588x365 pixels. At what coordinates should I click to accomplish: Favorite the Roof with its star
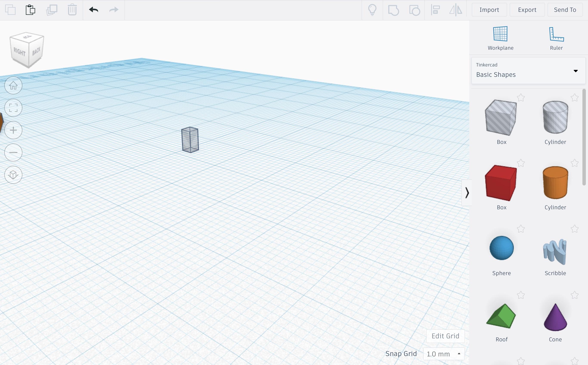tap(521, 295)
